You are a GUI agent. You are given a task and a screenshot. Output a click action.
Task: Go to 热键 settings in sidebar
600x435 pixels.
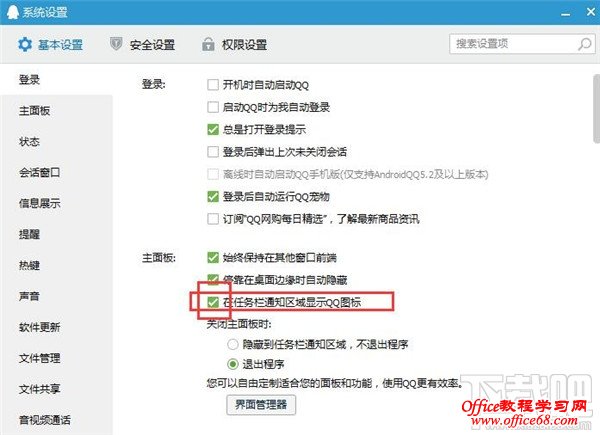pyautogui.click(x=29, y=265)
